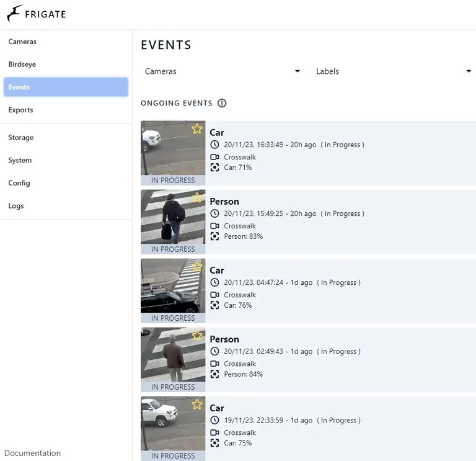This screenshot has width=476, height=461.
Task: Click the clock icon on the 16:33:49 Car event
Action: [x=215, y=145]
